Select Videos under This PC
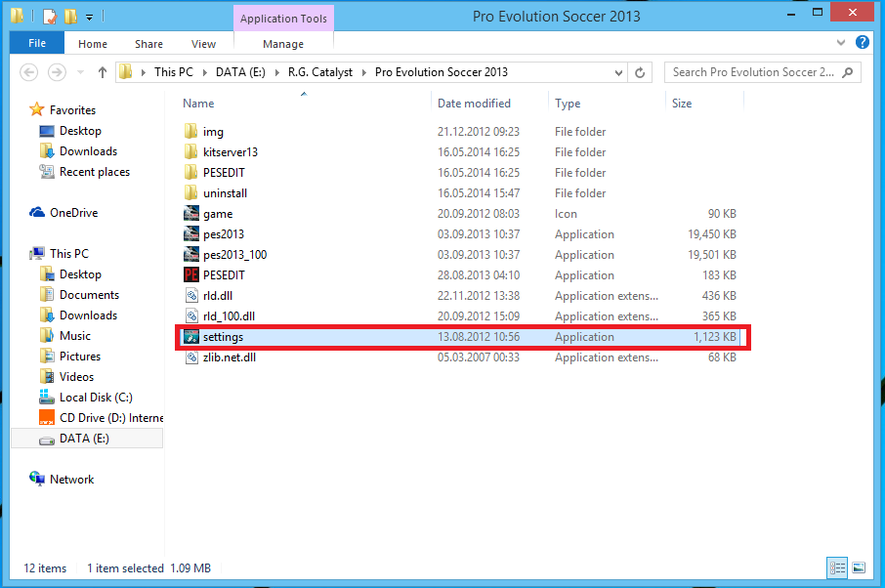Screen dimensions: 885x588 pyautogui.click(x=77, y=376)
